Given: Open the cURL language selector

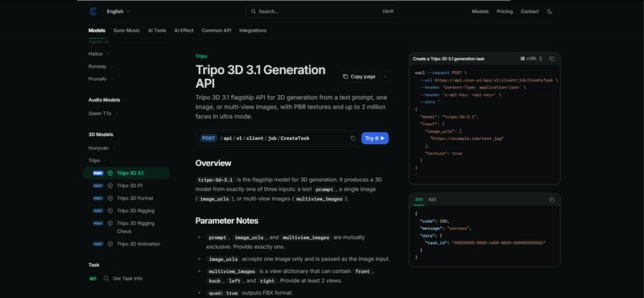Looking at the screenshot, I should (531, 59).
